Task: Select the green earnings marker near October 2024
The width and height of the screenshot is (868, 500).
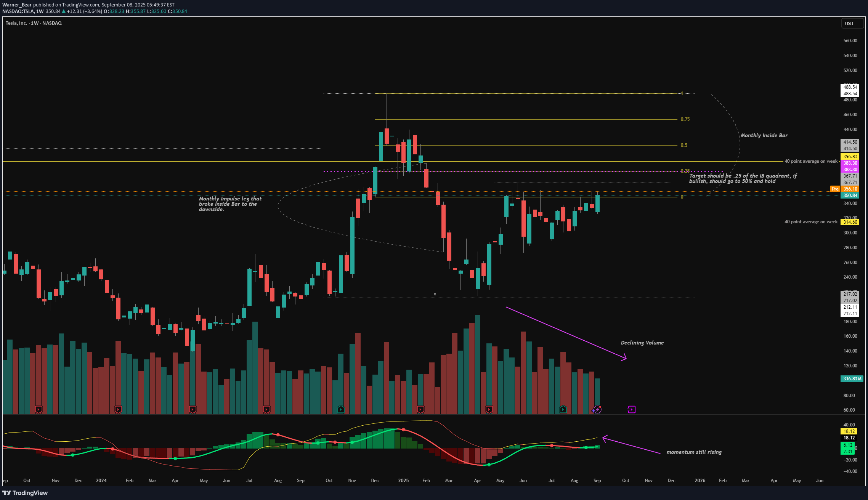Action: (x=341, y=410)
